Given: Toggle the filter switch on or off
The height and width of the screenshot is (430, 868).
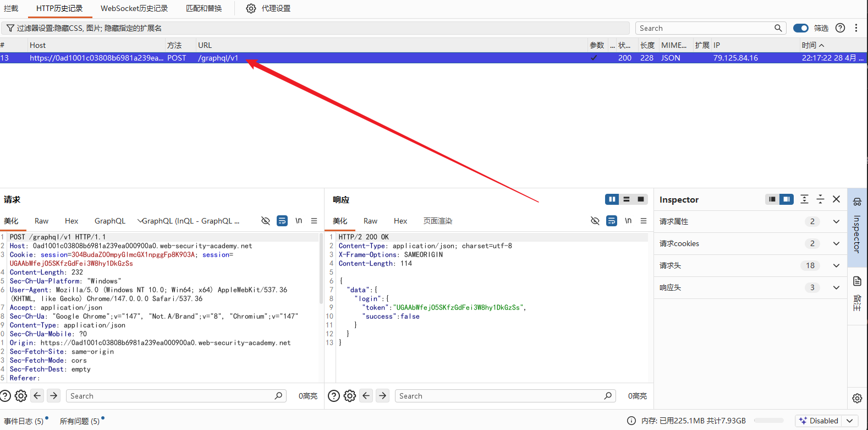Looking at the screenshot, I should (x=801, y=28).
